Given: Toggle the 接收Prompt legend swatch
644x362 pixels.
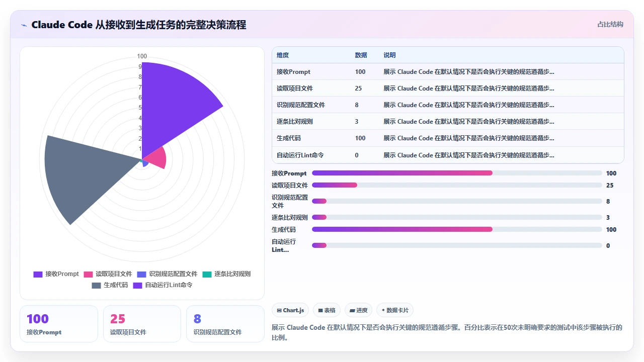Looking at the screenshot, I should coord(38,274).
